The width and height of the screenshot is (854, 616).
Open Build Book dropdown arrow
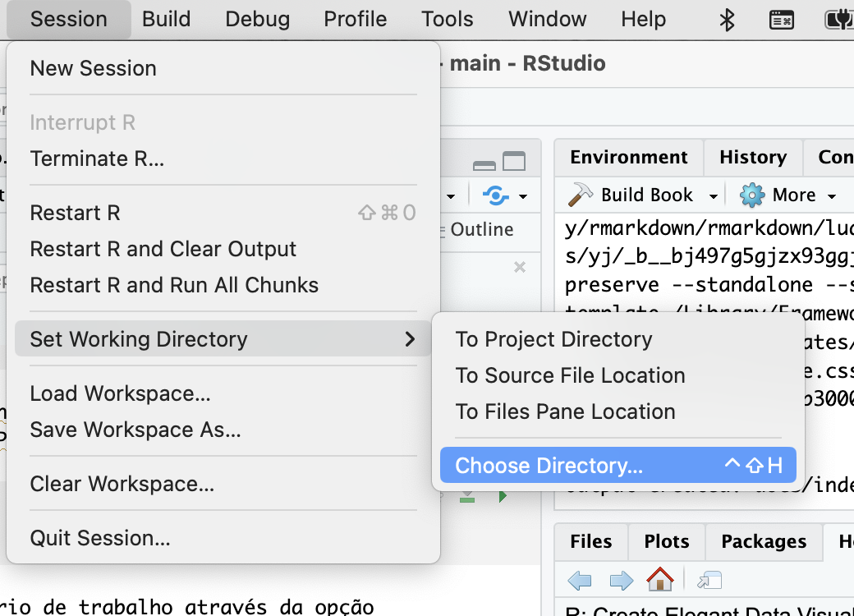[714, 195]
